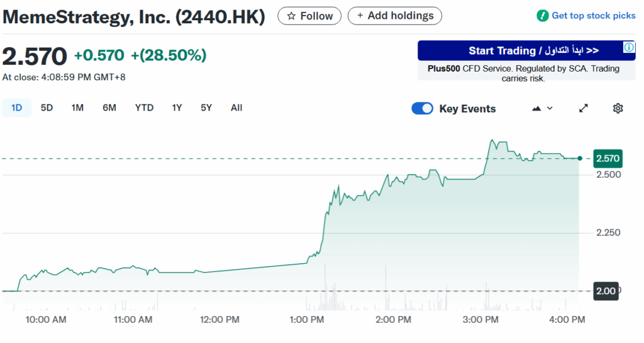This screenshot has width=644, height=343.
Task: Open the chart type mountain dropdown
Action: (542, 108)
